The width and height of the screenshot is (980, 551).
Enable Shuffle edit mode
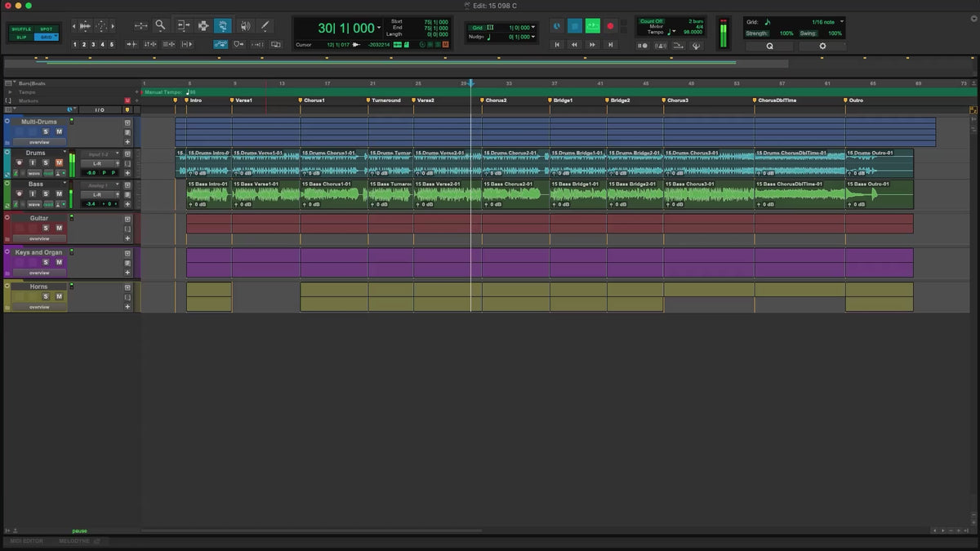pyautogui.click(x=21, y=29)
